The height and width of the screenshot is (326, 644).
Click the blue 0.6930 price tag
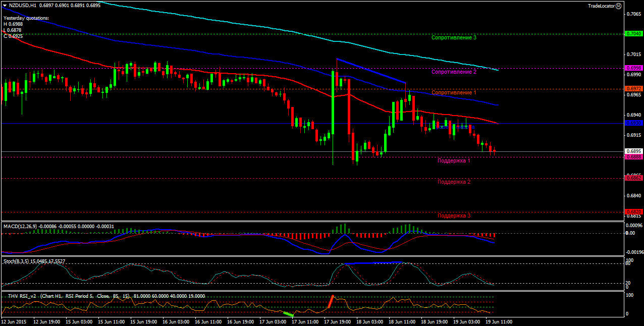634,123
